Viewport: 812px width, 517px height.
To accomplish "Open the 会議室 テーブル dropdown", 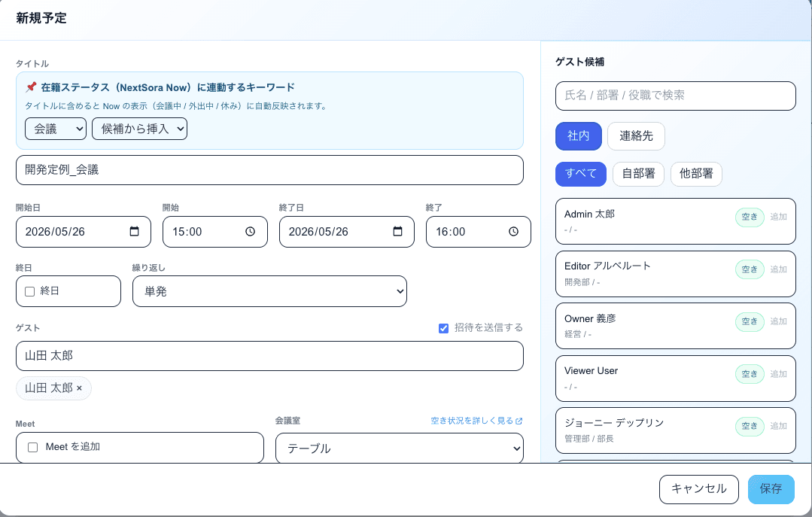I will [x=400, y=448].
